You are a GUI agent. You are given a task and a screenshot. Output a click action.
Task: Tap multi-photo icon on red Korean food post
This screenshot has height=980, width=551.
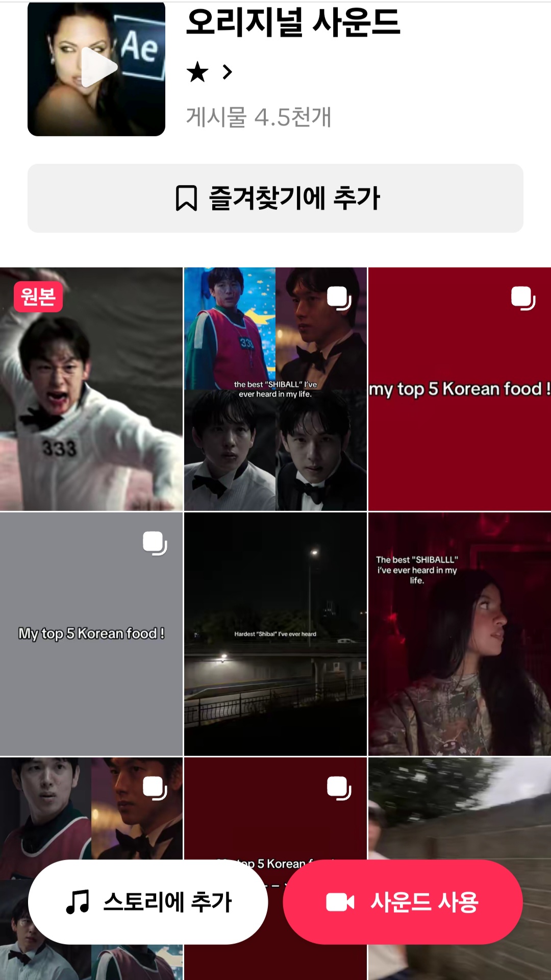523,298
